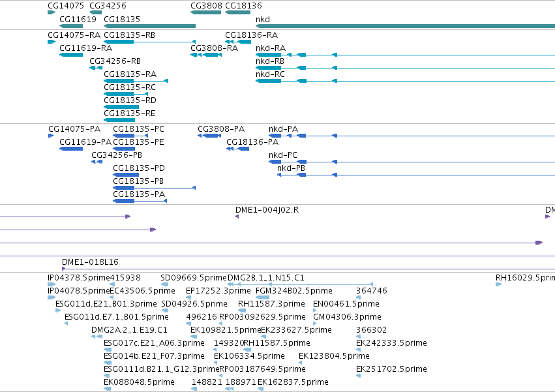
Task: Click protein CG14075-PA
Action: (x=74, y=129)
